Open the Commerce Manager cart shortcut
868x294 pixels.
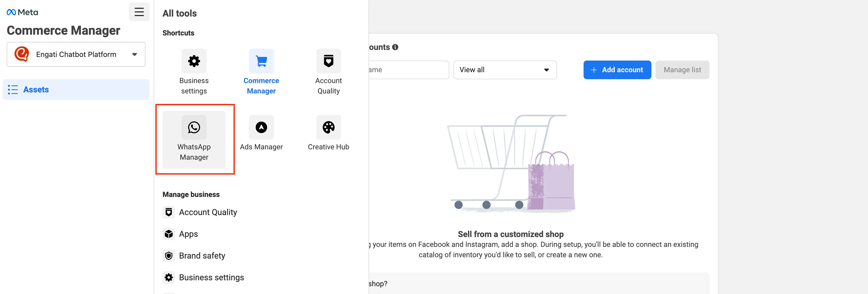[x=261, y=61]
